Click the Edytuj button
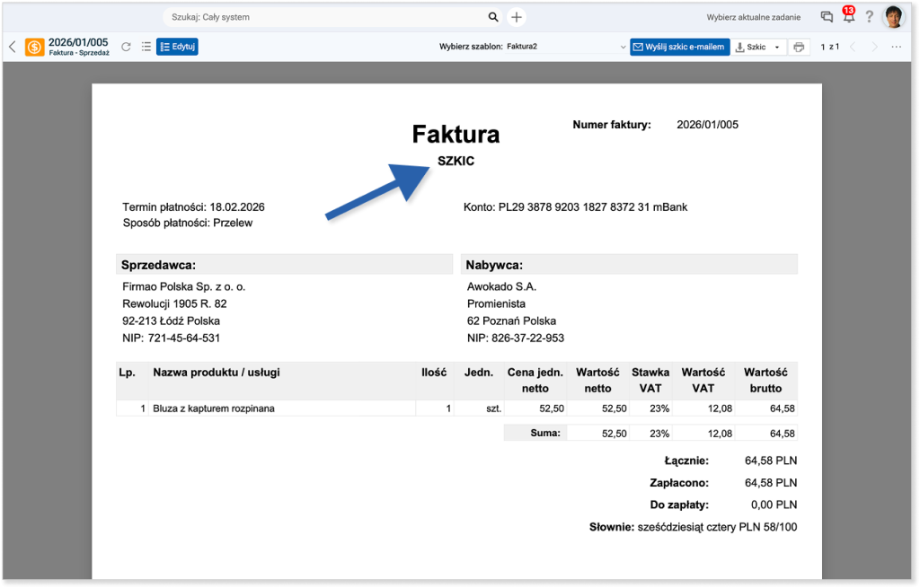Image resolution: width=920 pixels, height=588 pixels. (x=177, y=47)
